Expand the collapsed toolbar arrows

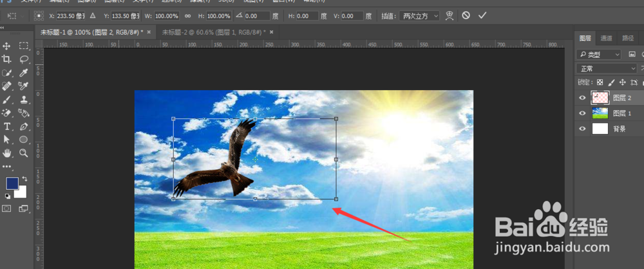(2, 28)
